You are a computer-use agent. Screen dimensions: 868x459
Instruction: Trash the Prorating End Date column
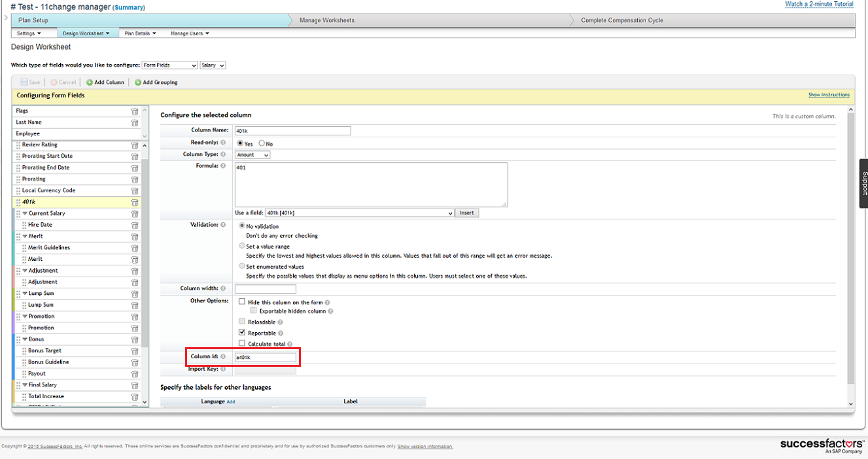(x=135, y=168)
